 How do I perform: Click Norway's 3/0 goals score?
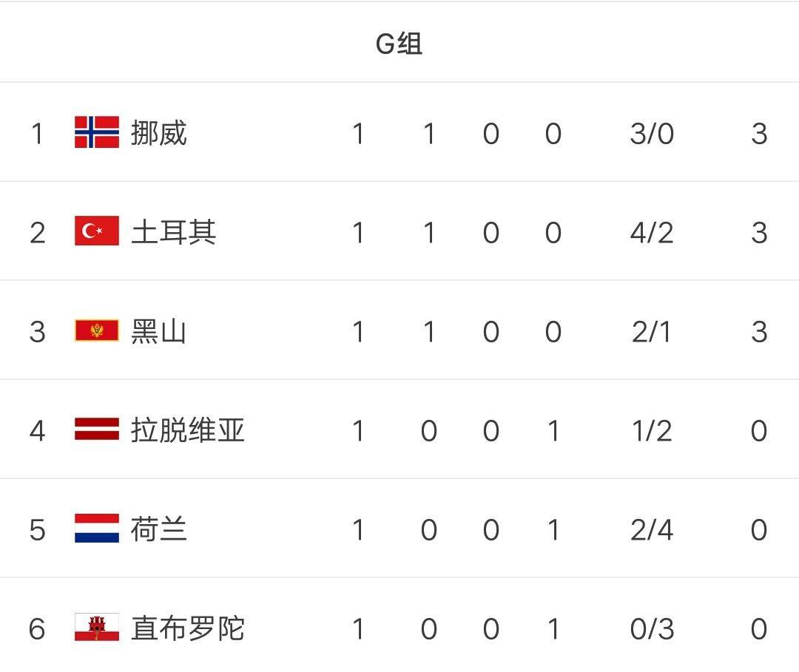pos(652,134)
